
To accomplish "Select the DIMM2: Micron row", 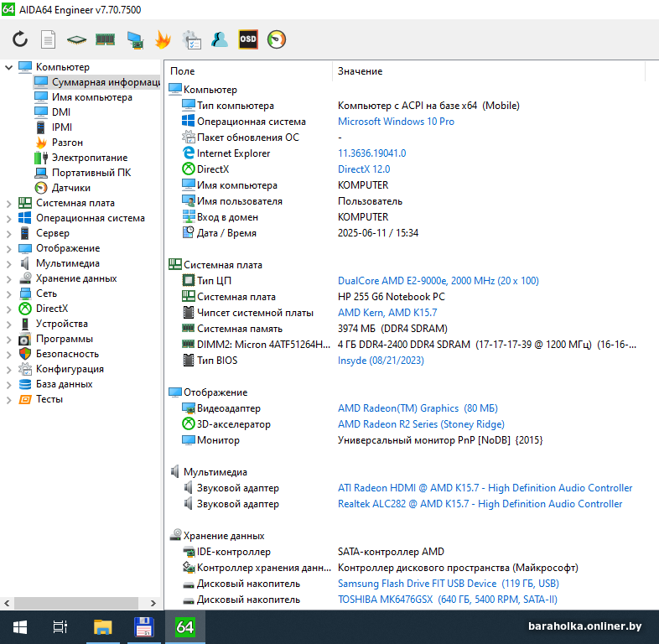I will 406,345.
